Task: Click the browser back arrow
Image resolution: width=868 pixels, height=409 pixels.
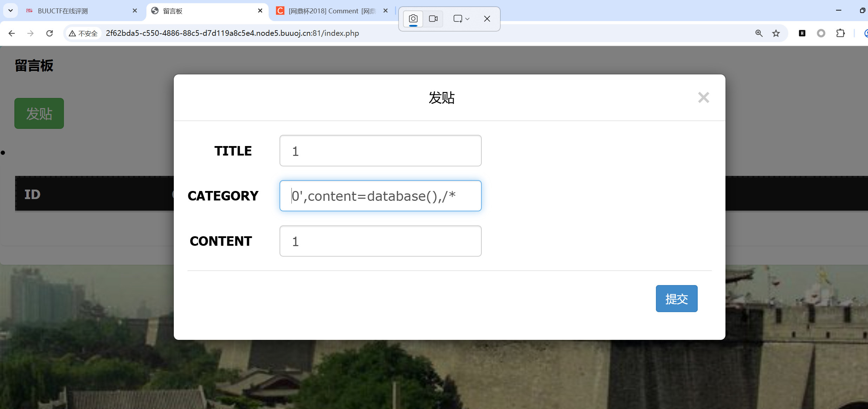Action: coord(12,33)
